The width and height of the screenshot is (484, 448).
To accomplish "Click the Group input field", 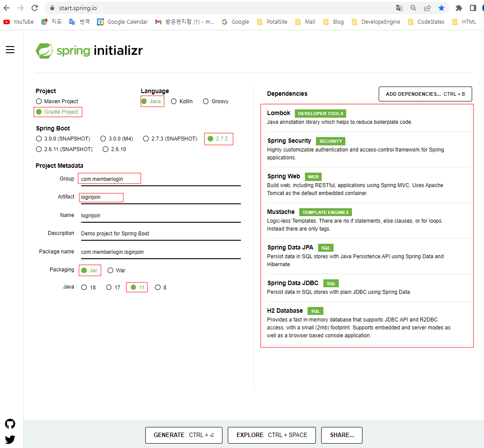I will click(x=160, y=179).
